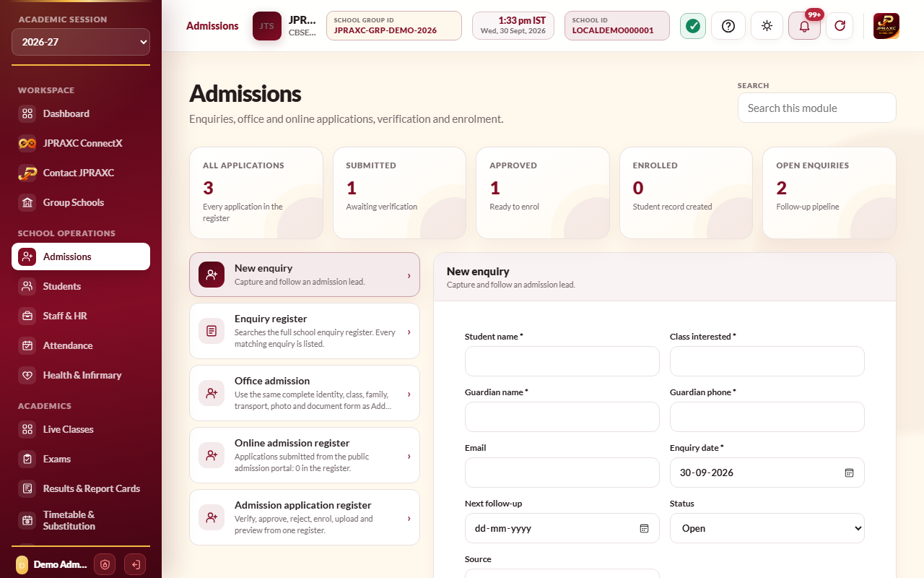Click the Guardian name input field

562,417
